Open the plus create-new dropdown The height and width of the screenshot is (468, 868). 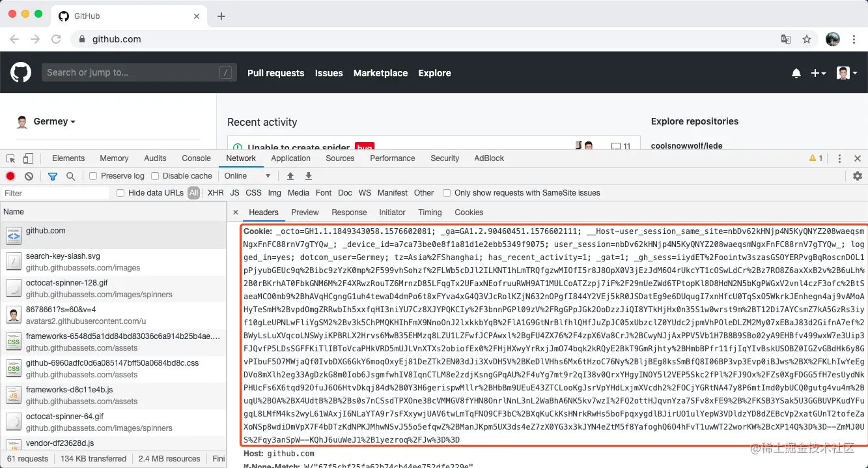(819, 73)
